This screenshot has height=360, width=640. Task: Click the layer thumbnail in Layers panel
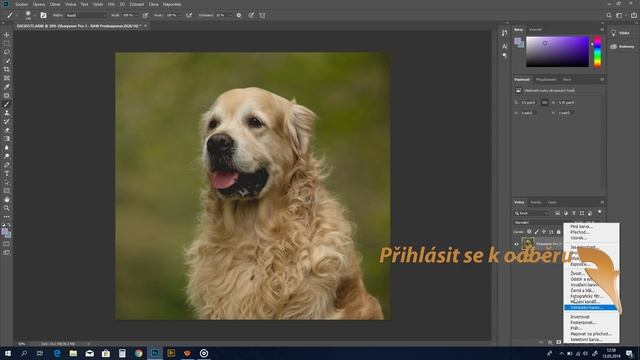[x=528, y=244]
